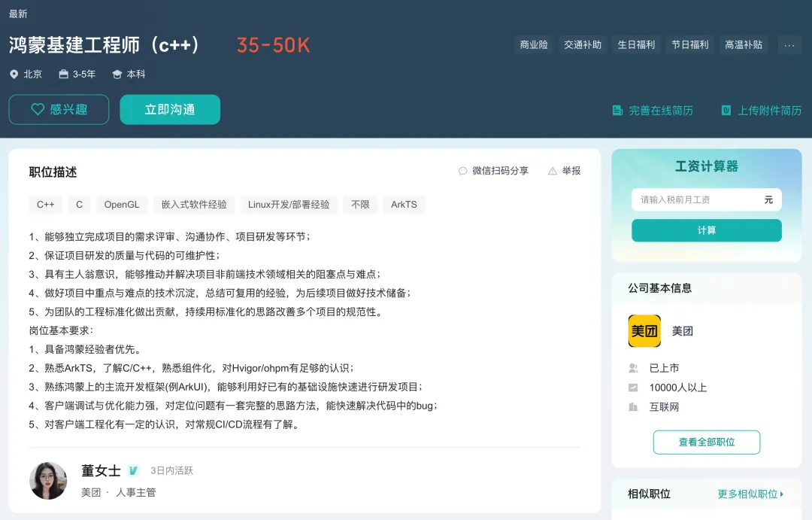Click the 节日福利 benefit tag
This screenshot has height=520, width=812.
pyautogui.click(x=689, y=45)
